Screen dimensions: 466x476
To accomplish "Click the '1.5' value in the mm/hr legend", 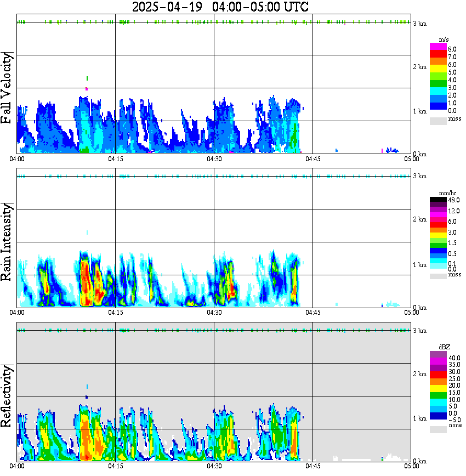I will [452, 243].
